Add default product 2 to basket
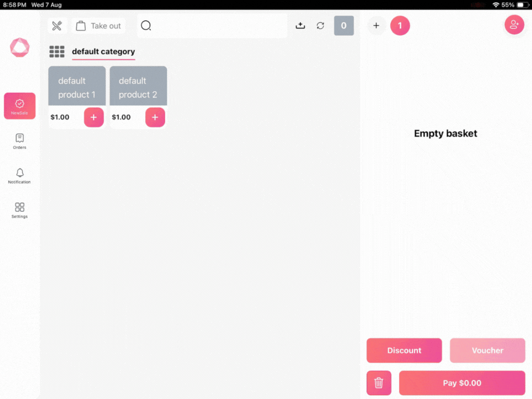 click(x=155, y=117)
